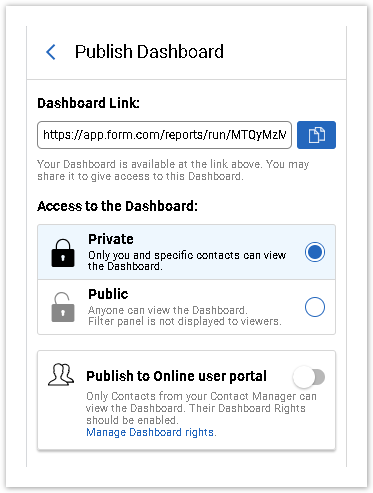
Task: Select the Private radio button
Action: tap(315, 252)
